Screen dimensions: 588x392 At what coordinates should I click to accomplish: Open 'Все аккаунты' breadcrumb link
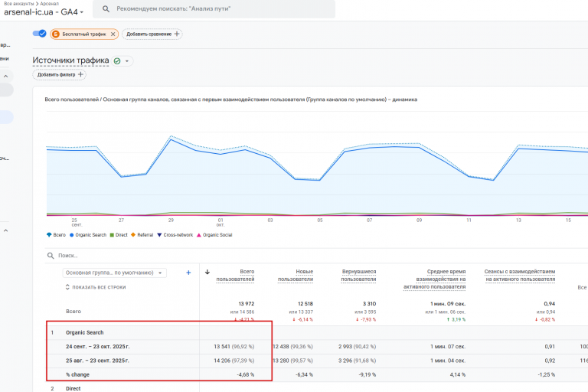pyautogui.click(x=18, y=3)
